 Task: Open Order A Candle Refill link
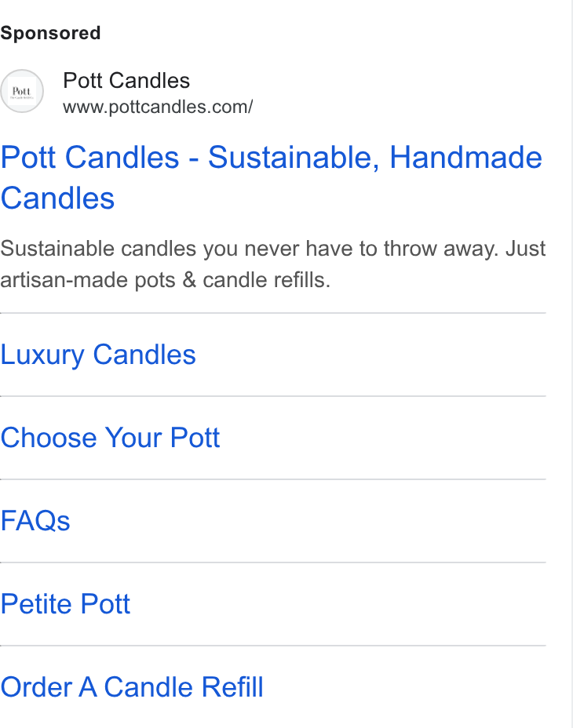tap(132, 687)
